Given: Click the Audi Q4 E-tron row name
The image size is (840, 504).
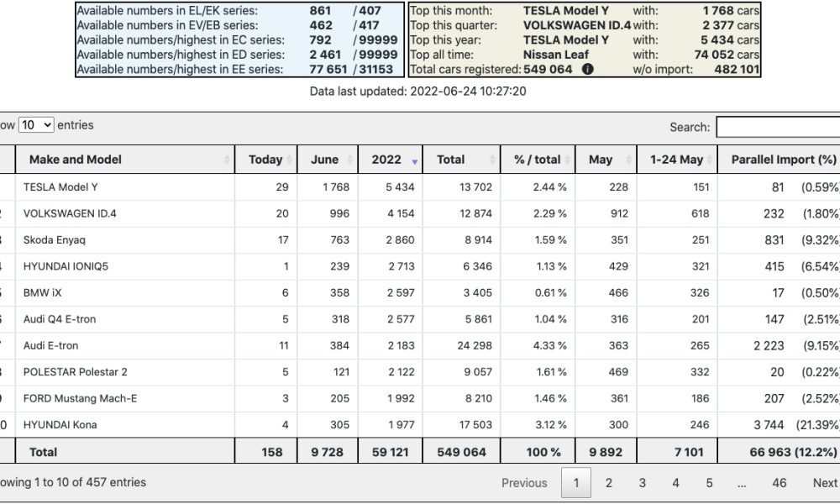Looking at the screenshot, I should coord(60,319).
